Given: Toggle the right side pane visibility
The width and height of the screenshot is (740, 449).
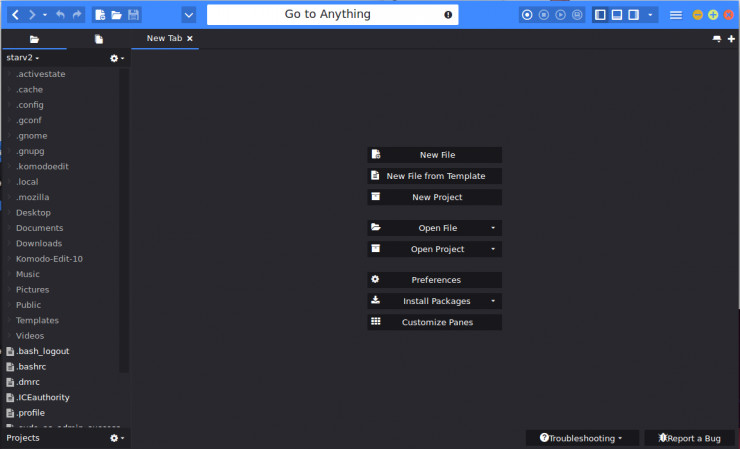Looking at the screenshot, I should [x=633, y=15].
